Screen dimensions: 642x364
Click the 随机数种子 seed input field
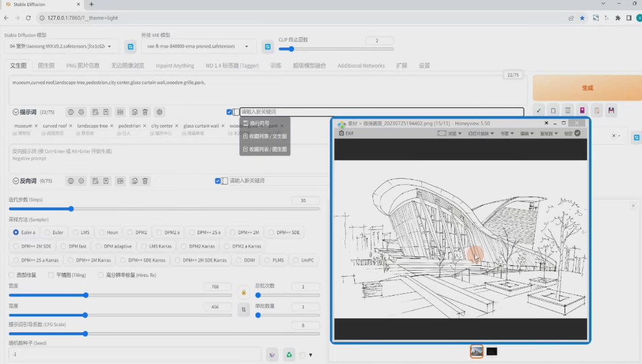[x=135, y=354]
